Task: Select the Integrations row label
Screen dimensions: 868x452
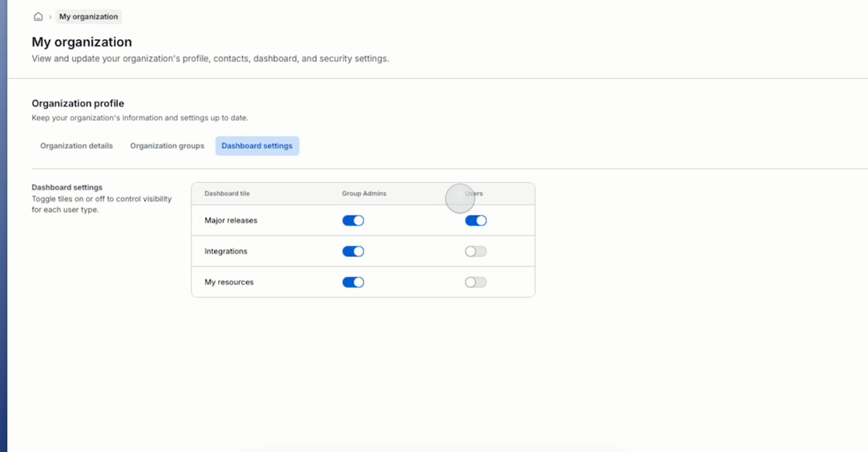Action: 226,251
